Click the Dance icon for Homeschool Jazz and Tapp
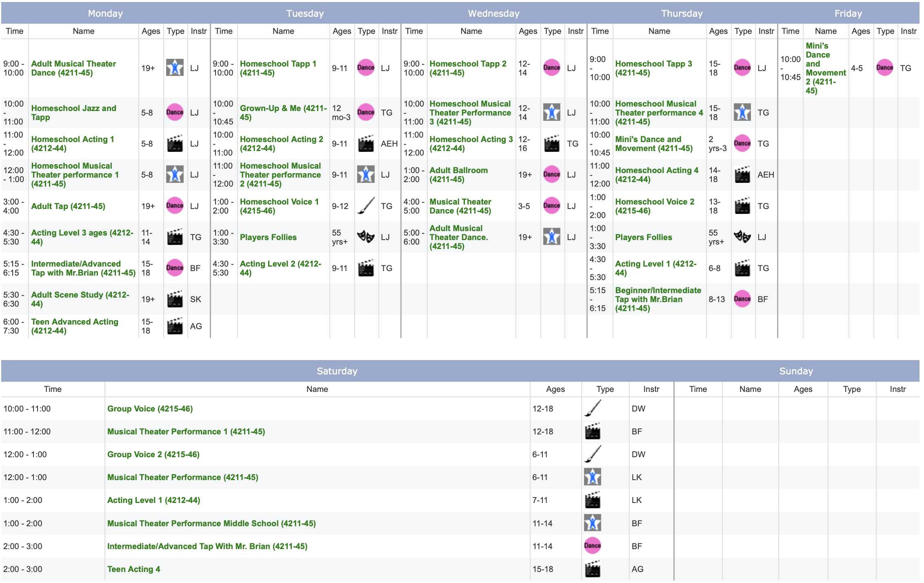Image resolution: width=924 pixels, height=583 pixels. pyautogui.click(x=175, y=112)
